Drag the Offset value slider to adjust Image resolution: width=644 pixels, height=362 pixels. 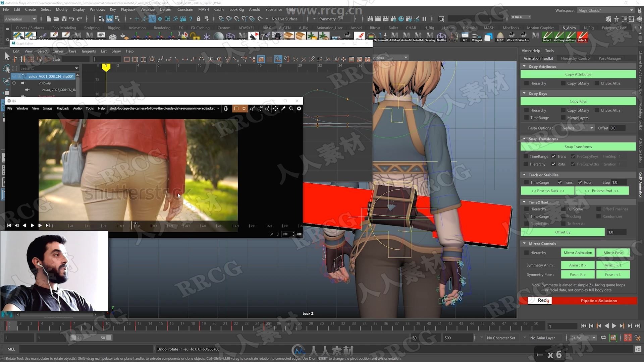pyautogui.click(x=619, y=128)
